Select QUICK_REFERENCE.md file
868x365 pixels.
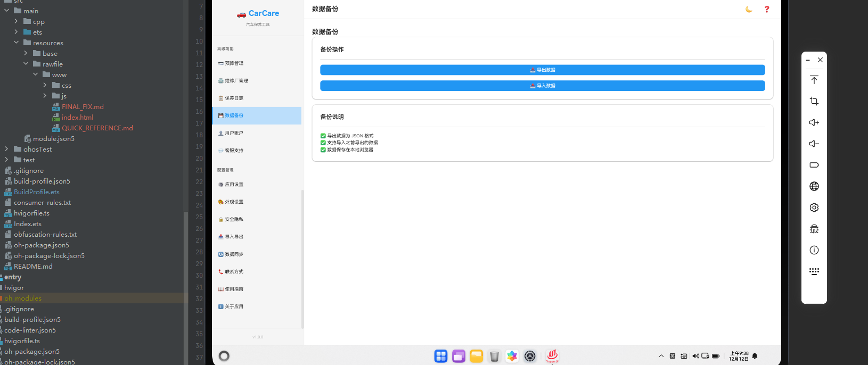(97, 128)
